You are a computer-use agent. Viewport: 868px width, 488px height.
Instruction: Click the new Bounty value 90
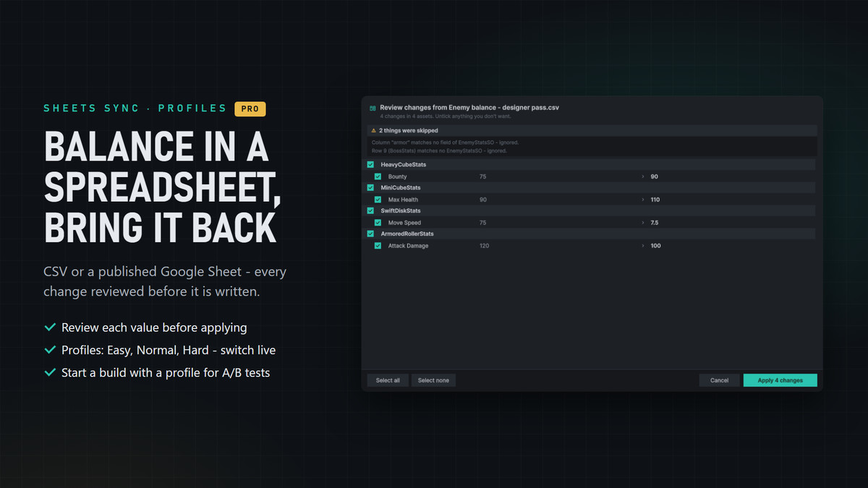(x=654, y=176)
